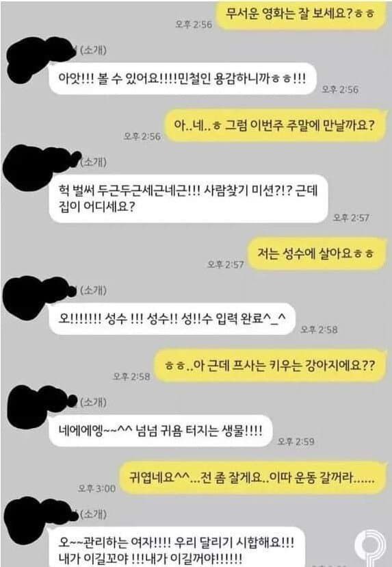Tap the white message asking '집이 어디세요?'
The image size is (392, 567).
(189, 199)
